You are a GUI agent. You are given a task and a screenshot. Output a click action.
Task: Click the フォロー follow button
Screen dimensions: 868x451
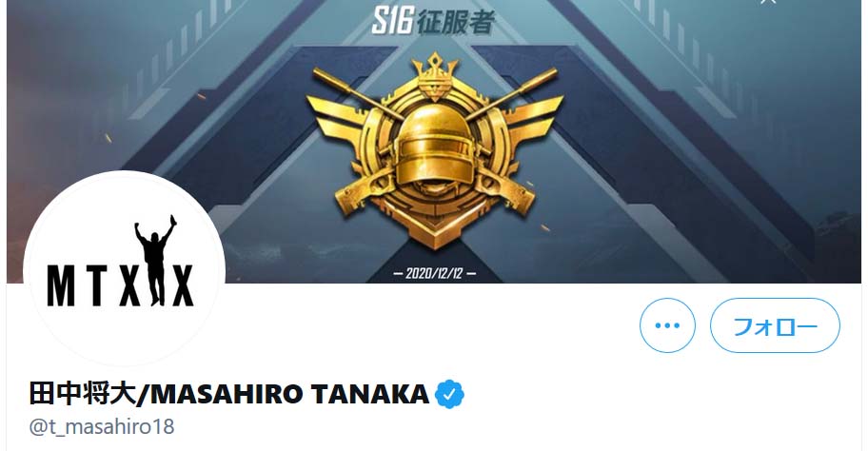pos(775,325)
